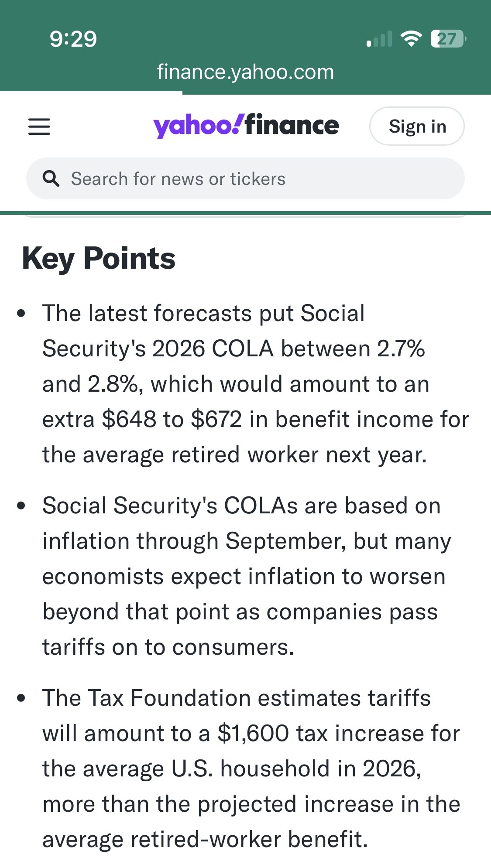Viewport: 491px width, 868px height.
Task: Focus the Search for news or tickers field
Action: [x=245, y=178]
